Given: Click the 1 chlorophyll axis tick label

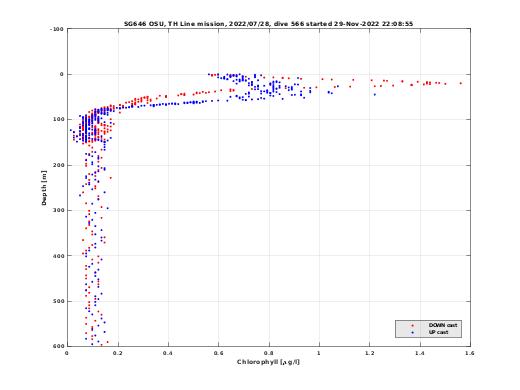Looking at the screenshot, I should 319,353.
